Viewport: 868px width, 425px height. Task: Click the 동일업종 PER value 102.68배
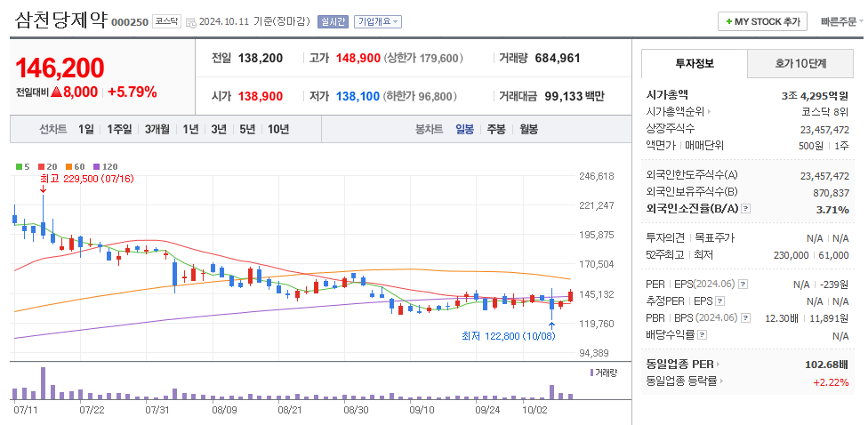826,365
